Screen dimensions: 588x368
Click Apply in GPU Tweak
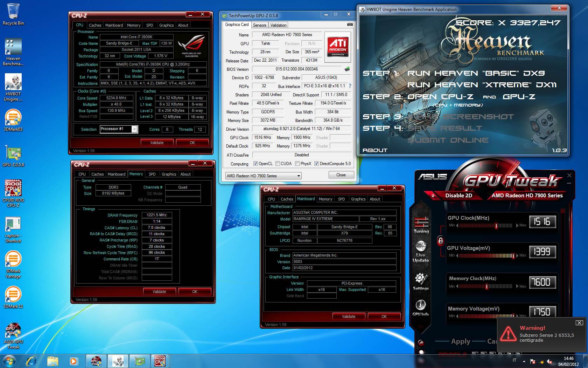(461, 341)
